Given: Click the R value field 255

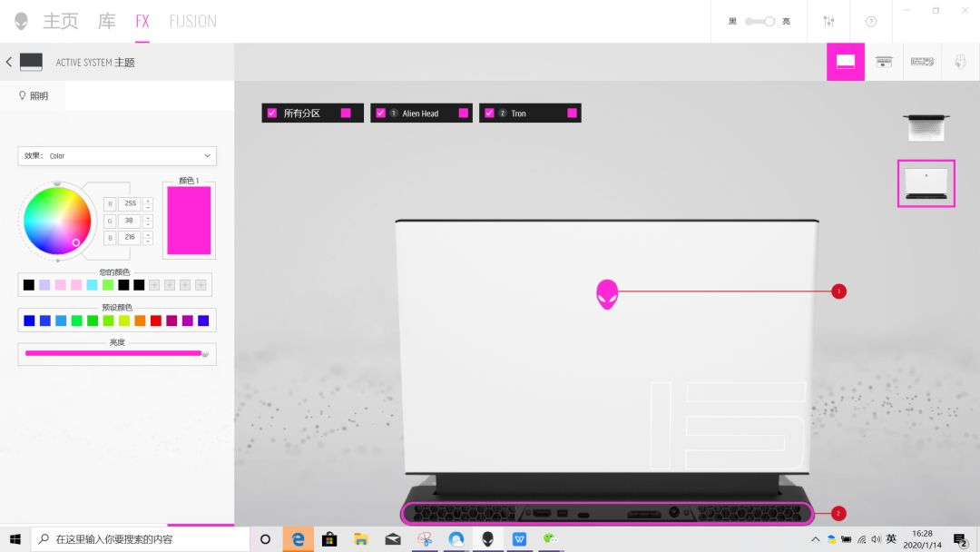Looking at the screenshot, I should [130, 203].
